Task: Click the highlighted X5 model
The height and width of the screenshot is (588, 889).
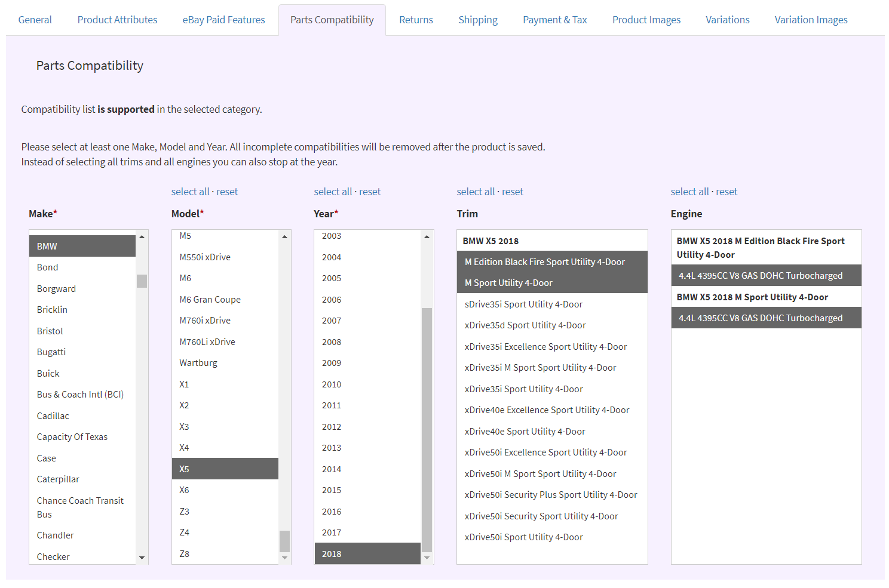Action: (225, 469)
